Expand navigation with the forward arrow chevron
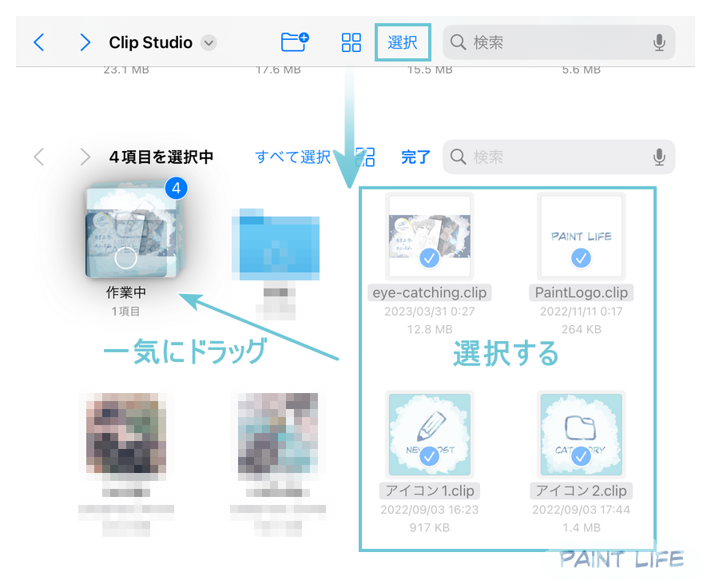The width and height of the screenshot is (711, 588). pos(85,42)
